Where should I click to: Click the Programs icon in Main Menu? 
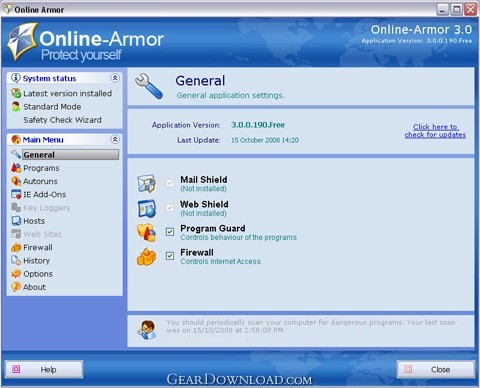pyautogui.click(x=16, y=168)
